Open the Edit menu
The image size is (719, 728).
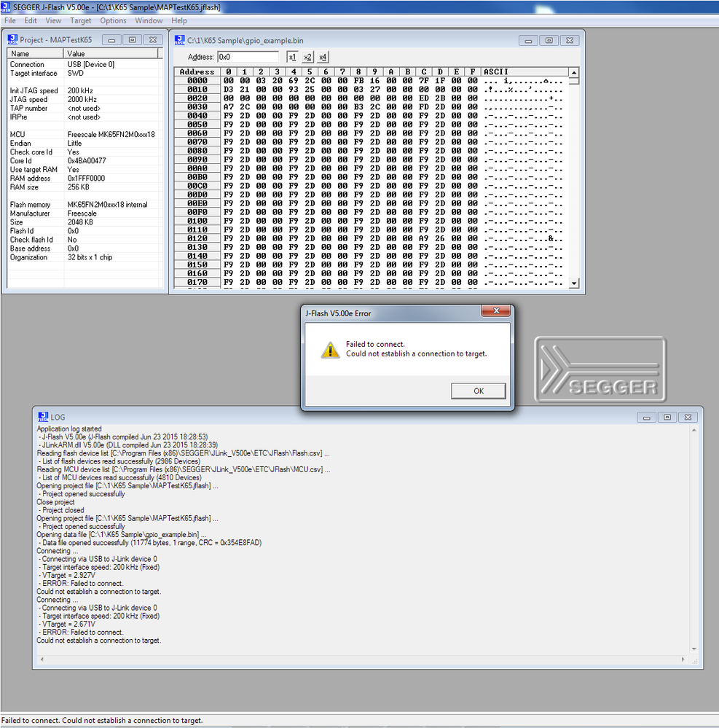tap(31, 20)
